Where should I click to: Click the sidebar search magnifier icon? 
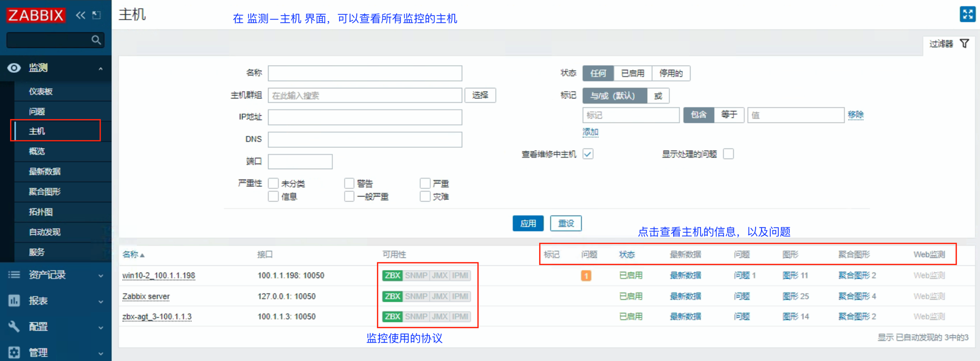96,40
